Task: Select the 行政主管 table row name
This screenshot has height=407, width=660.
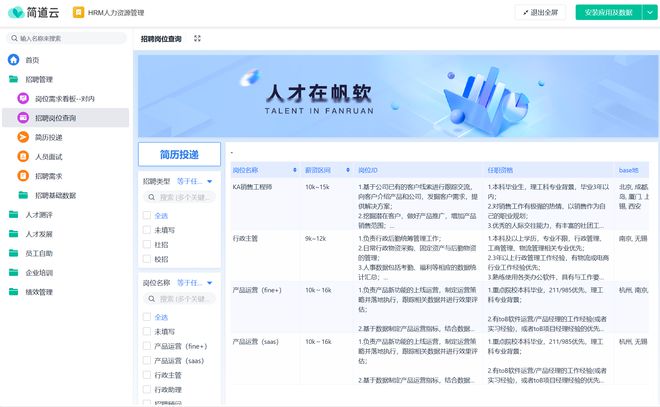Action: click(x=245, y=239)
